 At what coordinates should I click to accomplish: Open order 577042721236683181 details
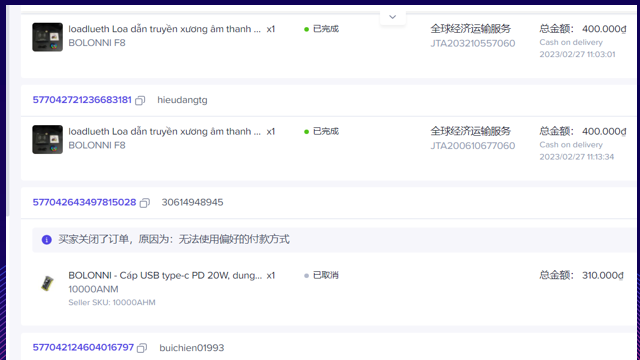click(82, 100)
